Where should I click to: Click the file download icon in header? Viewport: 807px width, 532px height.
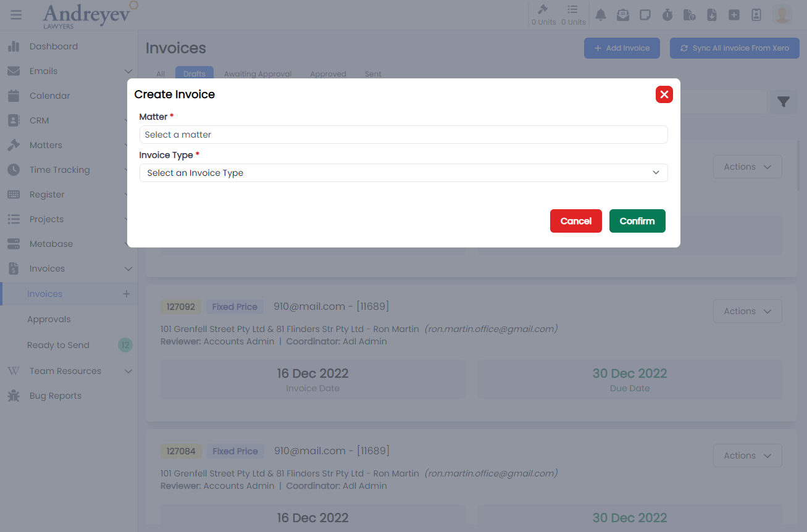712,15
